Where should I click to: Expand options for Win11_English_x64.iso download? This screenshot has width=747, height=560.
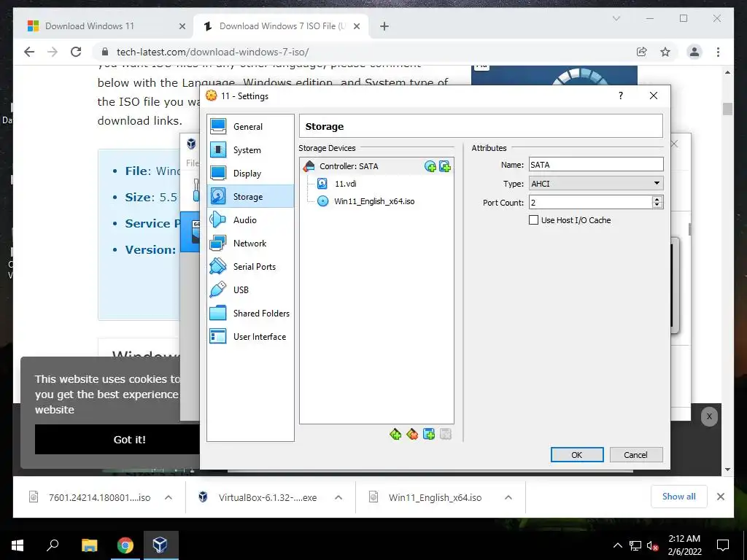(x=508, y=497)
